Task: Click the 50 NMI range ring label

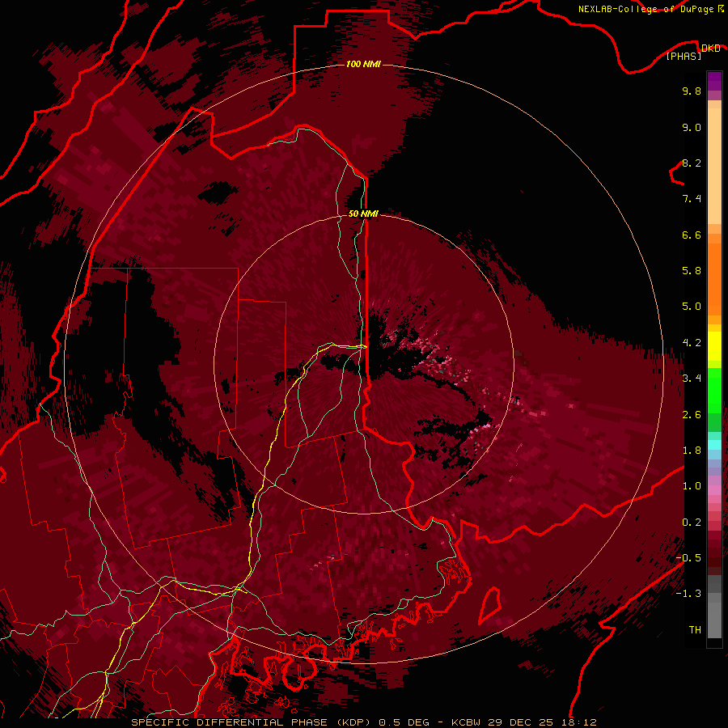Action: point(363,214)
